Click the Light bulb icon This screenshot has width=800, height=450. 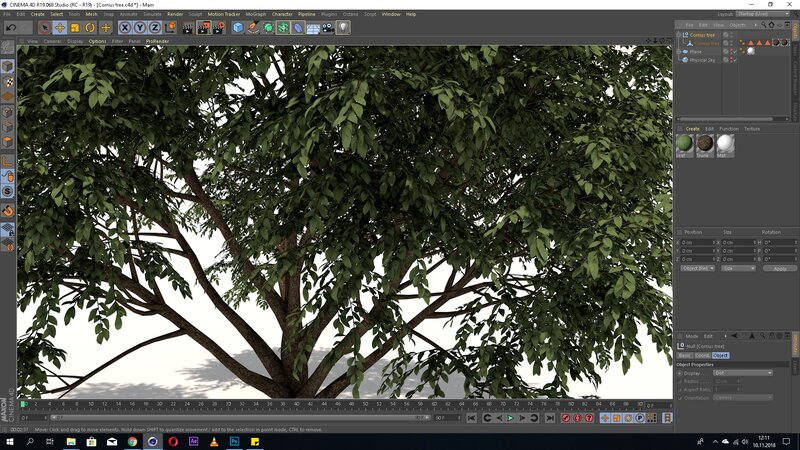pyautogui.click(x=343, y=28)
